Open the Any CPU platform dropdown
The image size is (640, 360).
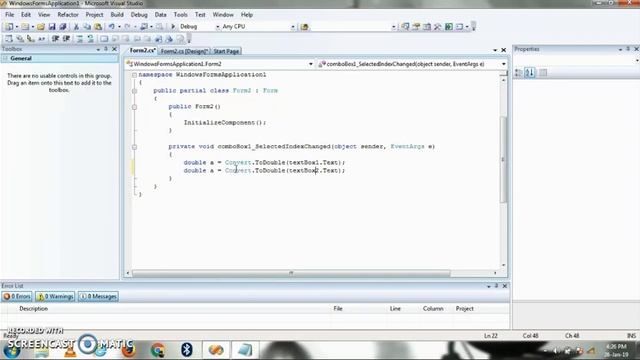[x=293, y=27]
